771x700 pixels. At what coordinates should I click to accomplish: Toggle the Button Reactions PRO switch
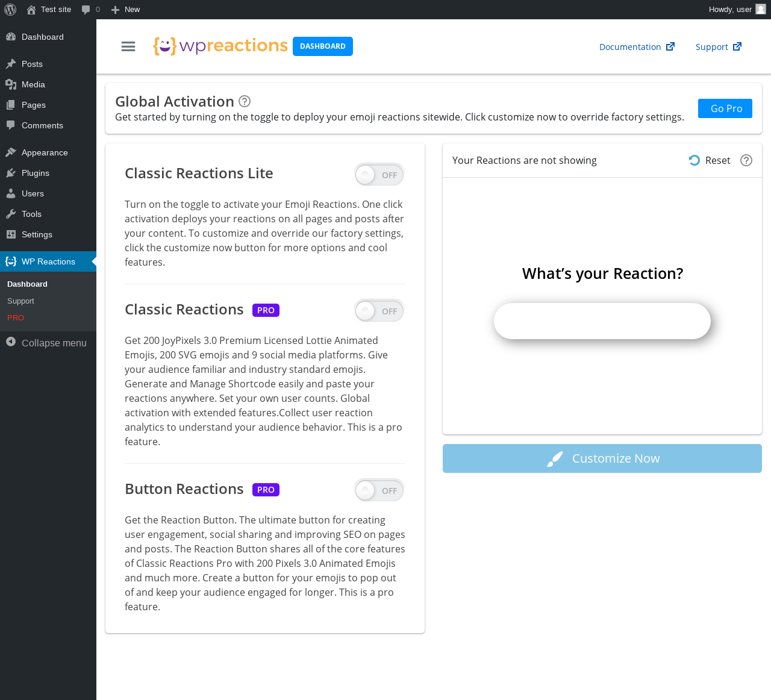pyautogui.click(x=379, y=490)
